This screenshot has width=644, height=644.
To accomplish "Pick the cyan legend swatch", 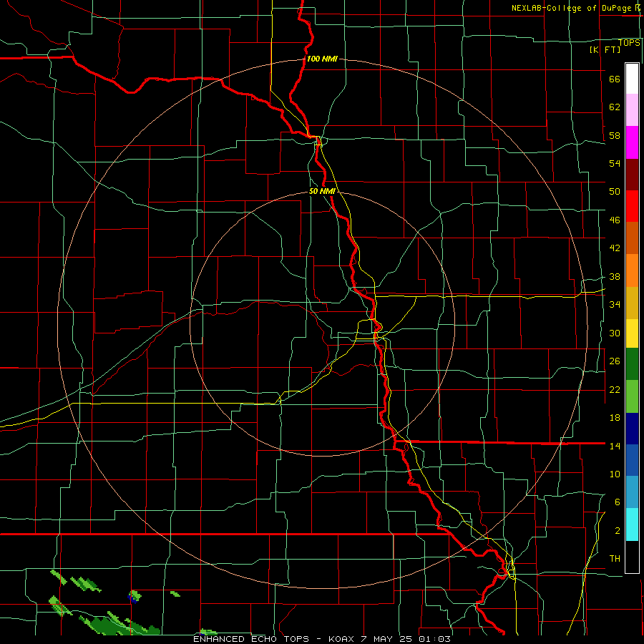I will pos(632,525).
